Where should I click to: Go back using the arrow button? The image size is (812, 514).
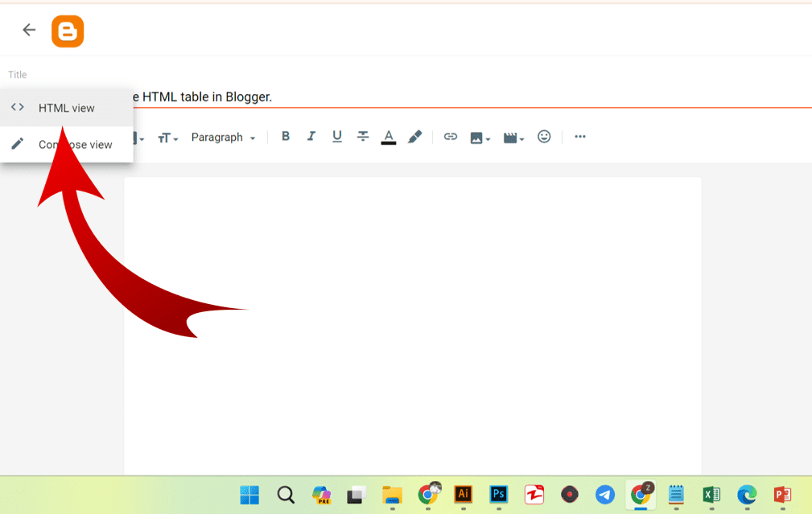point(28,30)
